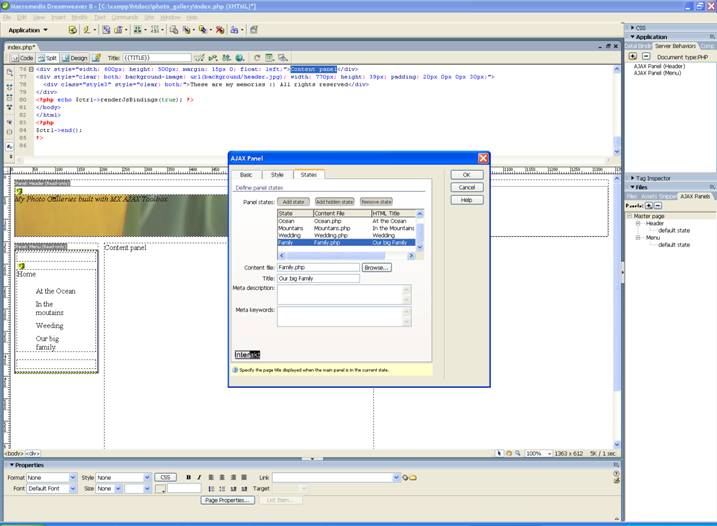The height and width of the screenshot is (526, 717).
Task: Click the Title field containing Our big Family
Action: pos(318,278)
